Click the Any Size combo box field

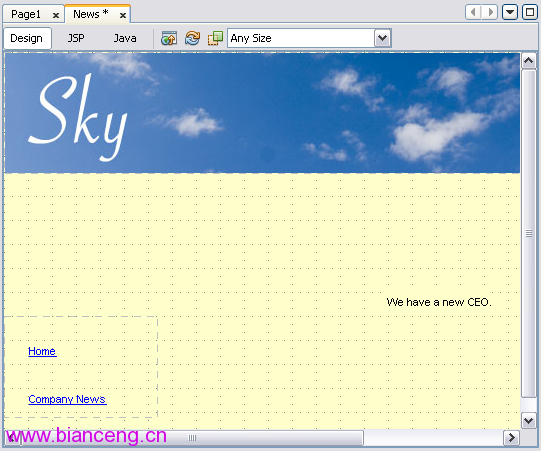click(309, 38)
